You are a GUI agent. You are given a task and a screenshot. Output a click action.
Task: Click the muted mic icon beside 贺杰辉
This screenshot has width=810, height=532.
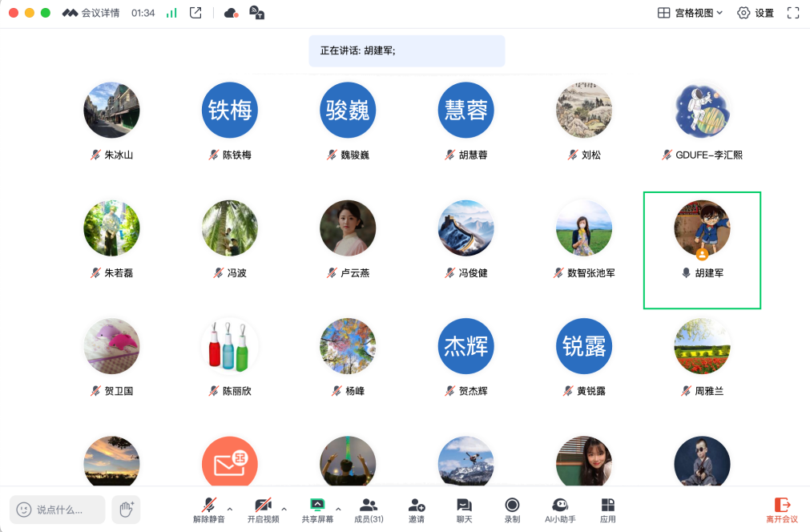(450, 391)
